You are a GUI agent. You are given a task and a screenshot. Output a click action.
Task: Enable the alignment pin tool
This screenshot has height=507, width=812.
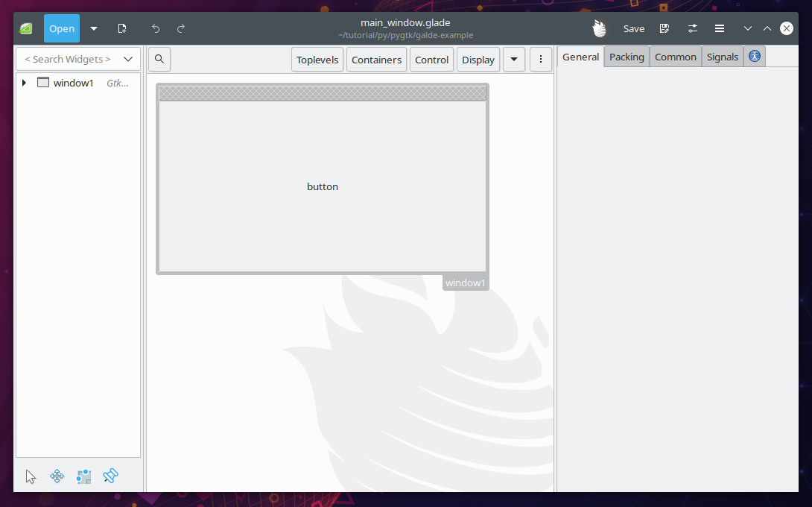pos(111,476)
